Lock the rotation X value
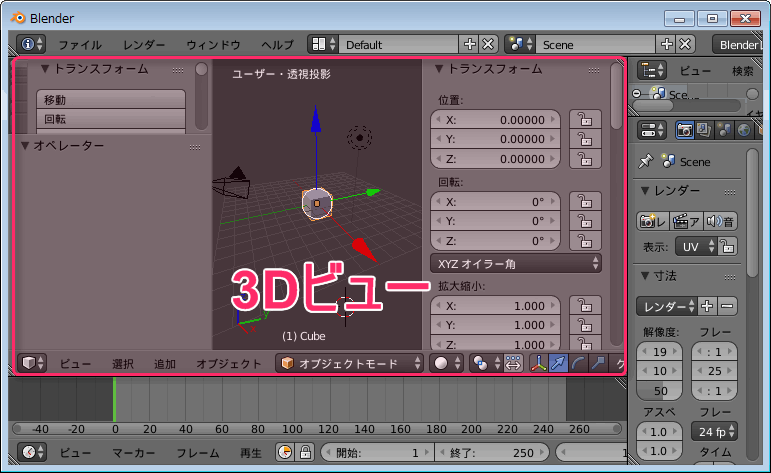 tap(585, 202)
